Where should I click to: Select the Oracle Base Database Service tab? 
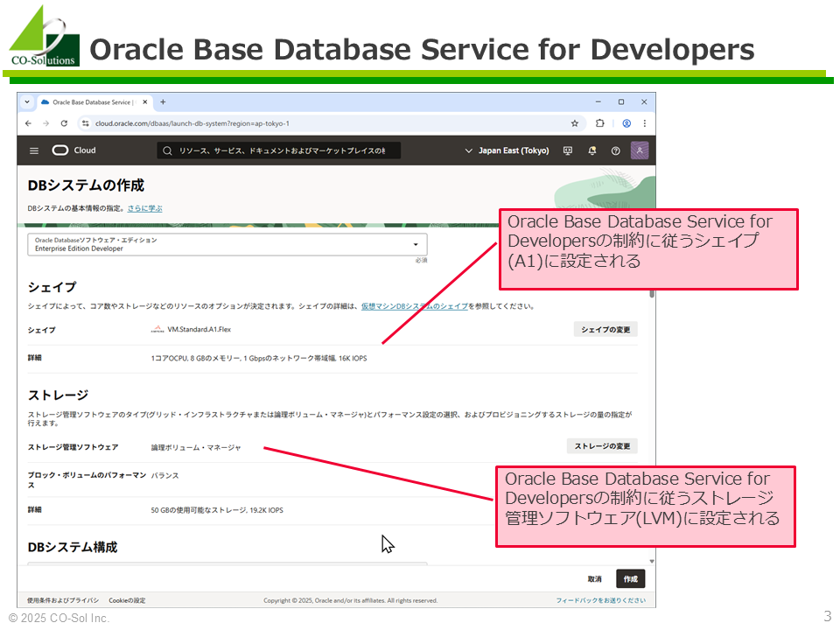pos(94,101)
